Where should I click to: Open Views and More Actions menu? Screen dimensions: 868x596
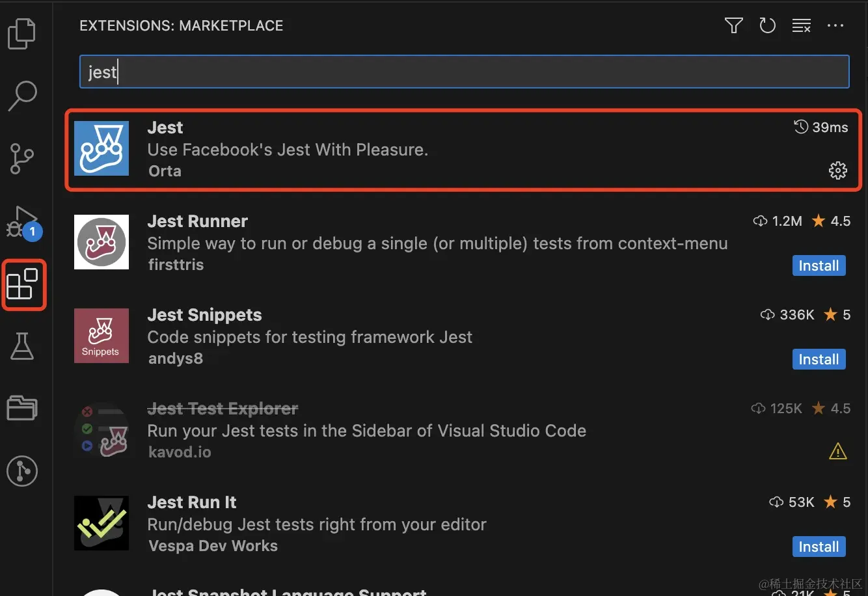pyautogui.click(x=835, y=26)
